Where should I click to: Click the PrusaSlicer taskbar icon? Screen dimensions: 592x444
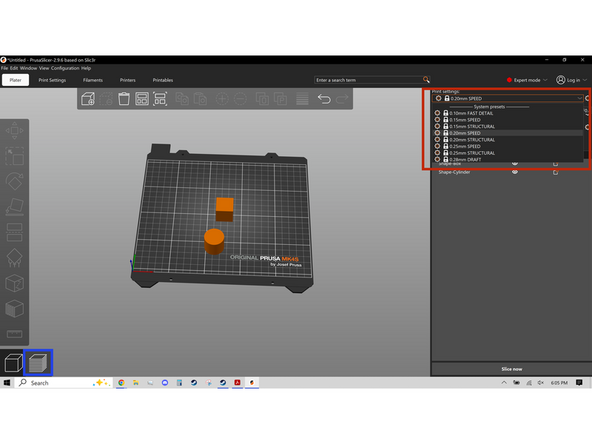[252, 383]
